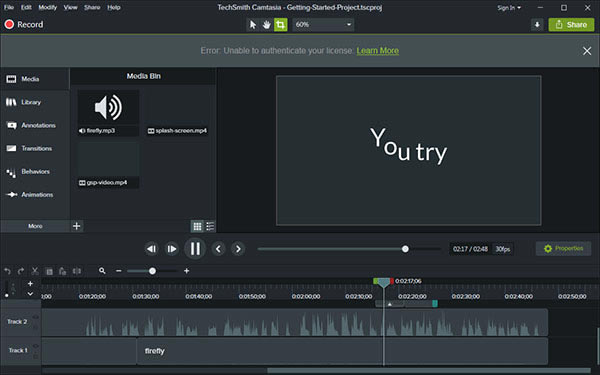Click the timeline zoom slider handle
The height and width of the screenshot is (375, 600).
pos(152,271)
